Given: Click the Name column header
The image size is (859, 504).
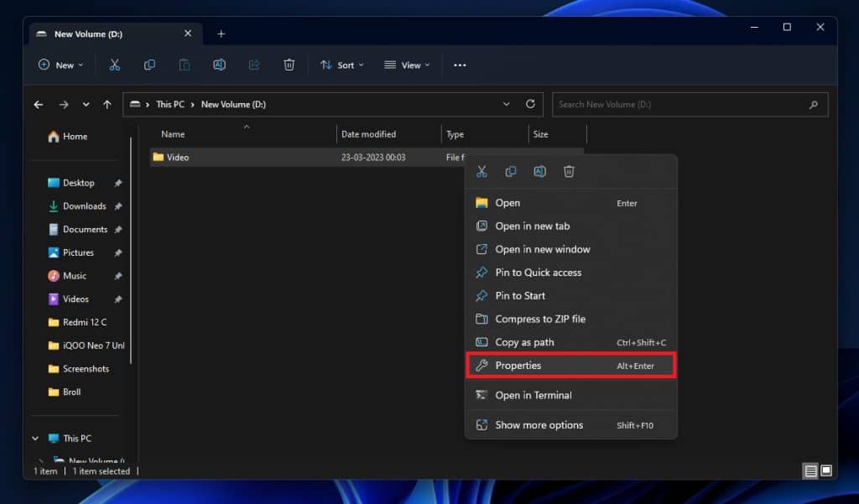Looking at the screenshot, I should (x=173, y=134).
